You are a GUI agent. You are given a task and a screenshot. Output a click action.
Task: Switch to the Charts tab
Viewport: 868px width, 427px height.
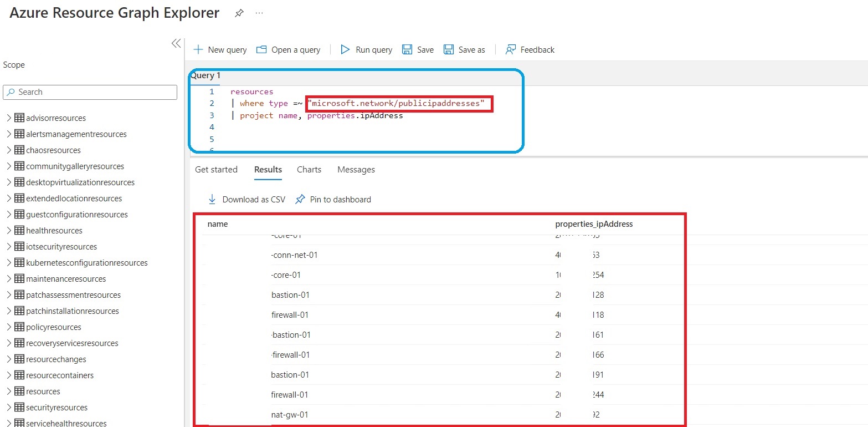click(309, 170)
